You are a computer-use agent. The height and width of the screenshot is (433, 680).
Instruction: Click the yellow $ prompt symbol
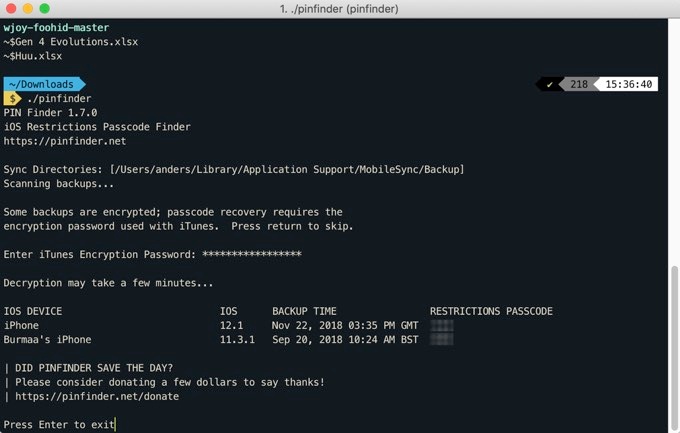point(13,99)
